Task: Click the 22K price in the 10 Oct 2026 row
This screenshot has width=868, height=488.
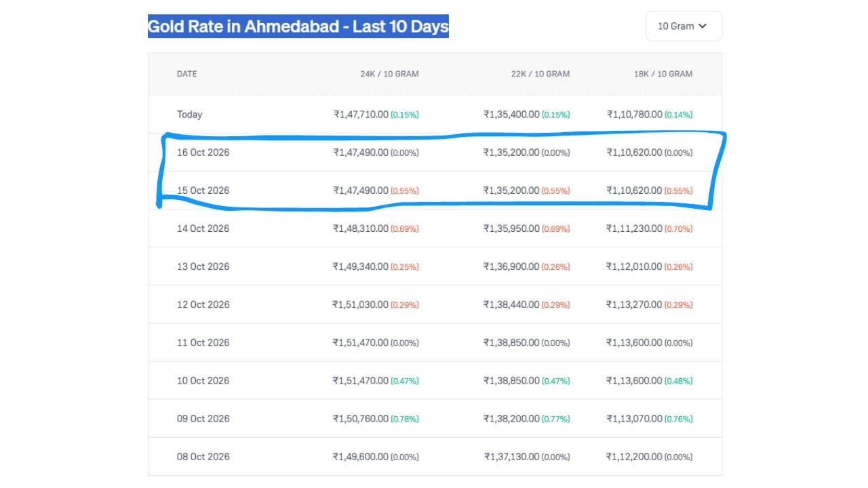Action: (511, 380)
